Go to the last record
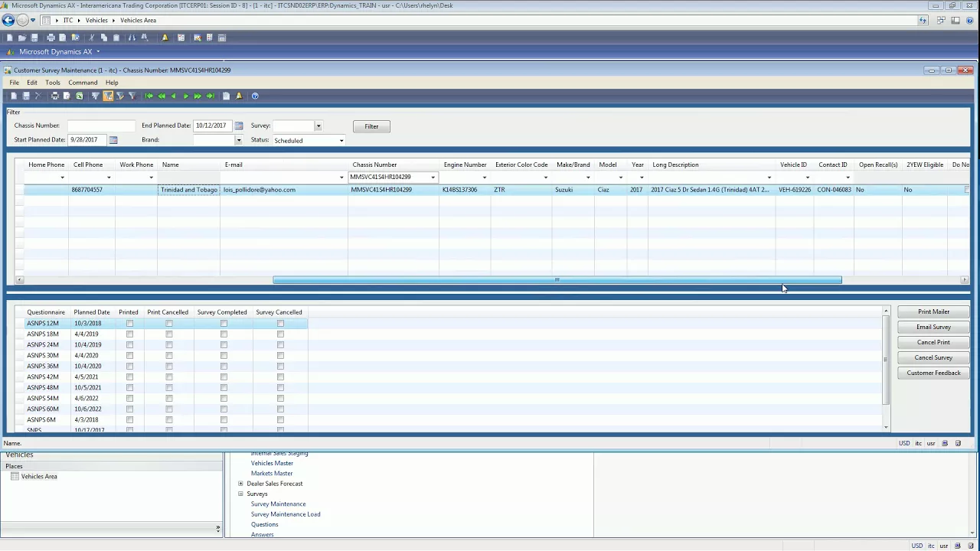Viewport: 980px width, 551px height. 211,96
